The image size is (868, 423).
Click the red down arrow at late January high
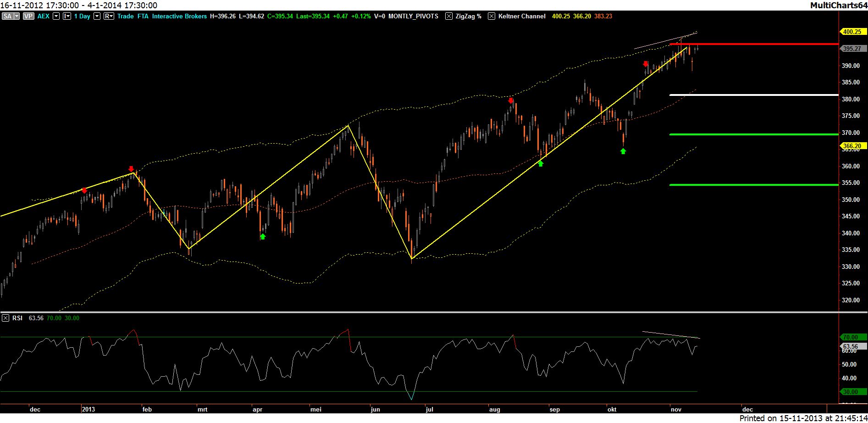tap(131, 169)
